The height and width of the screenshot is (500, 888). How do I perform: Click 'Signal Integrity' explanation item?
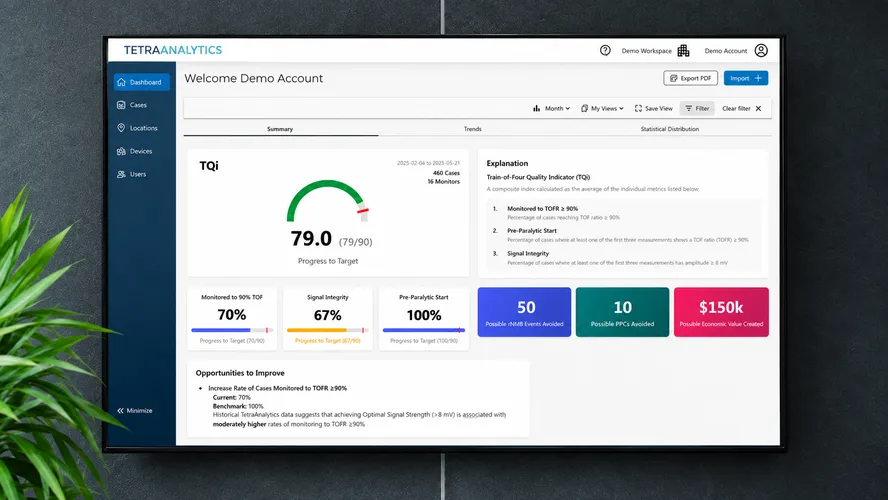tap(528, 254)
